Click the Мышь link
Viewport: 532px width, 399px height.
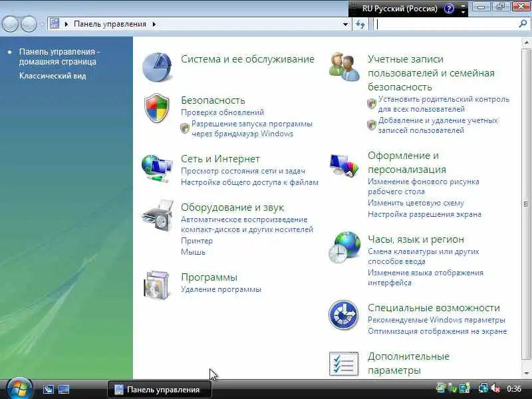coord(193,252)
